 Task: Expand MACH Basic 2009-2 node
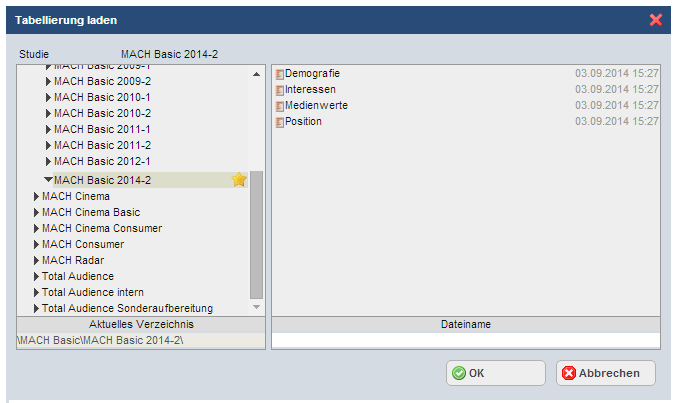click(x=48, y=81)
